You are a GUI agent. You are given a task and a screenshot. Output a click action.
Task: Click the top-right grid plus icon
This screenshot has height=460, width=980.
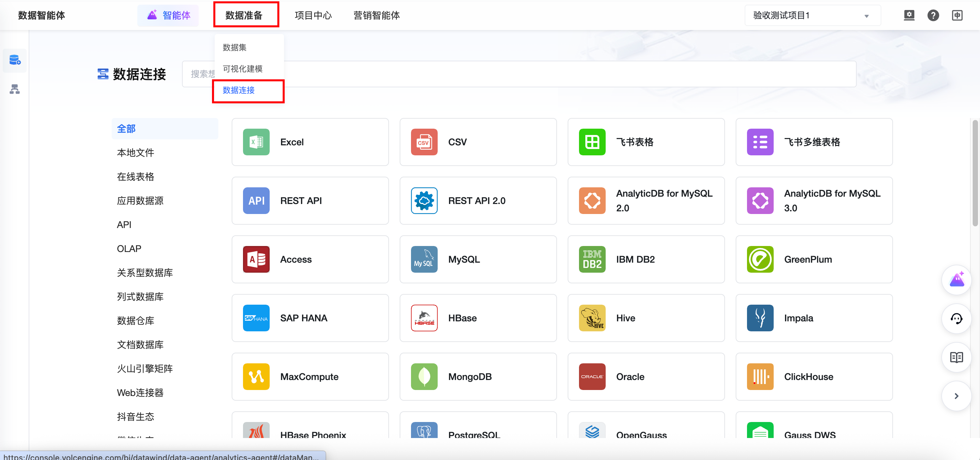coord(957,15)
